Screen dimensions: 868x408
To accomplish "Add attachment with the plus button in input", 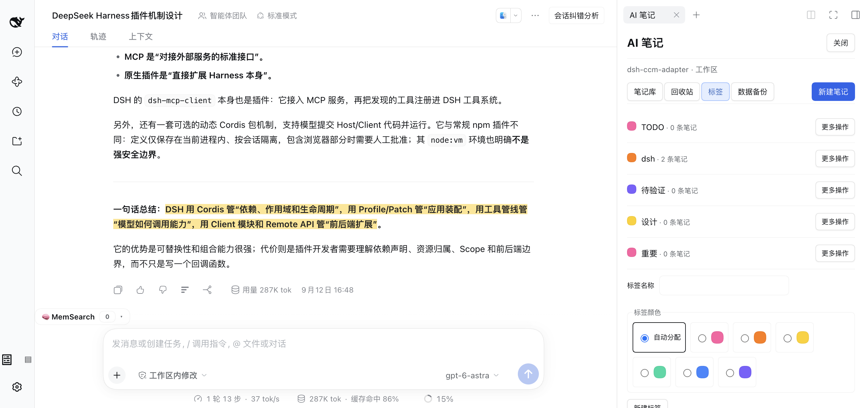I will 117,375.
